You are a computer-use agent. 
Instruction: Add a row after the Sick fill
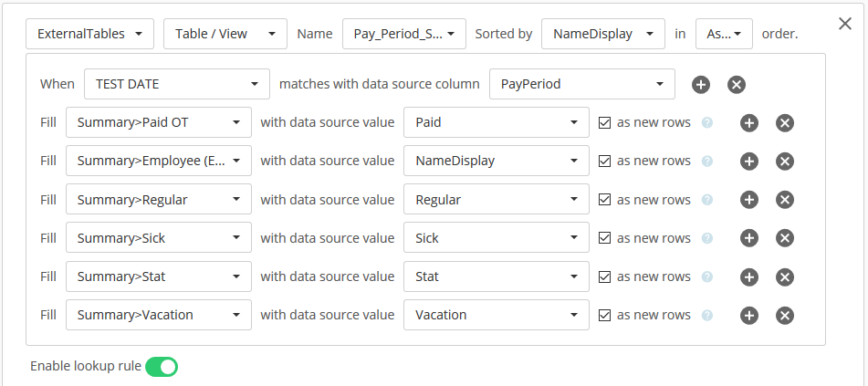(x=749, y=238)
